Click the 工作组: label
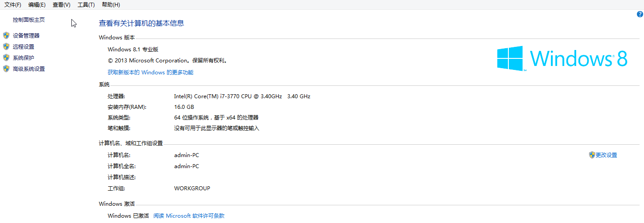The height and width of the screenshot is (223, 644). tap(116, 188)
